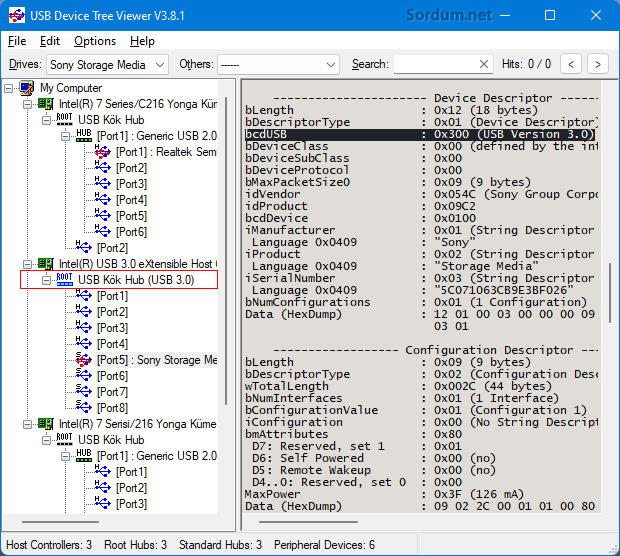
Task: Click the highlighted bcdUSB descriptor line
Action: coord(420,134)
